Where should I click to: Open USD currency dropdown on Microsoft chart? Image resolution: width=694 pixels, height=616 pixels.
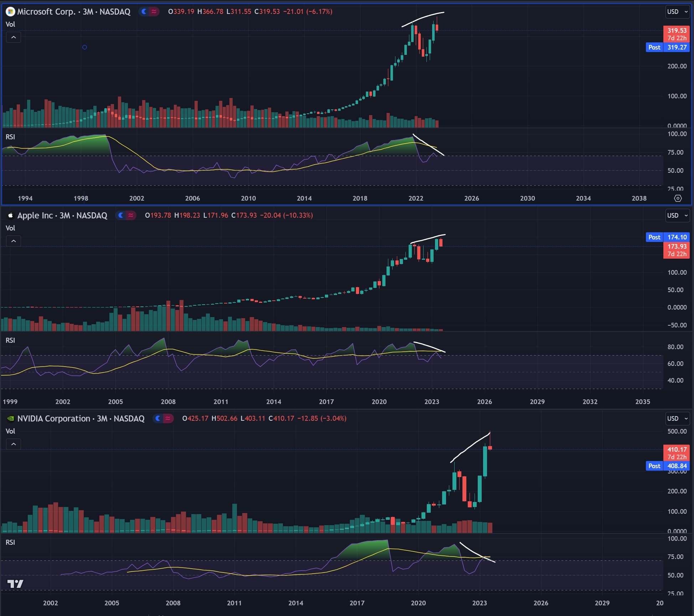click(677, 12)
